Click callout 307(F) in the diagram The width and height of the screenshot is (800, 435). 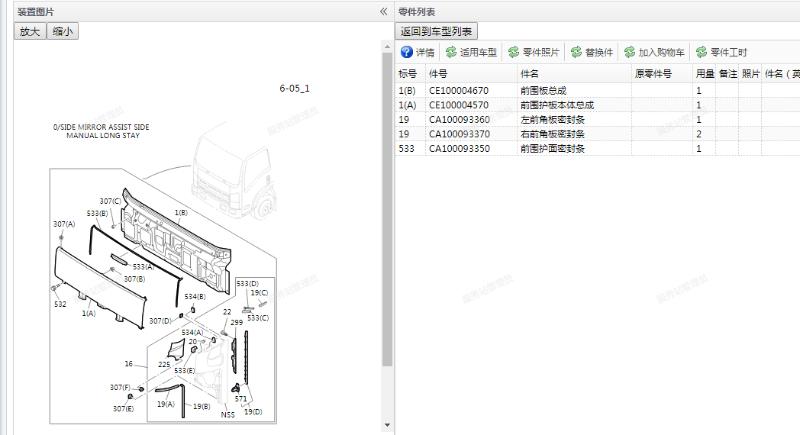[120, 388]
